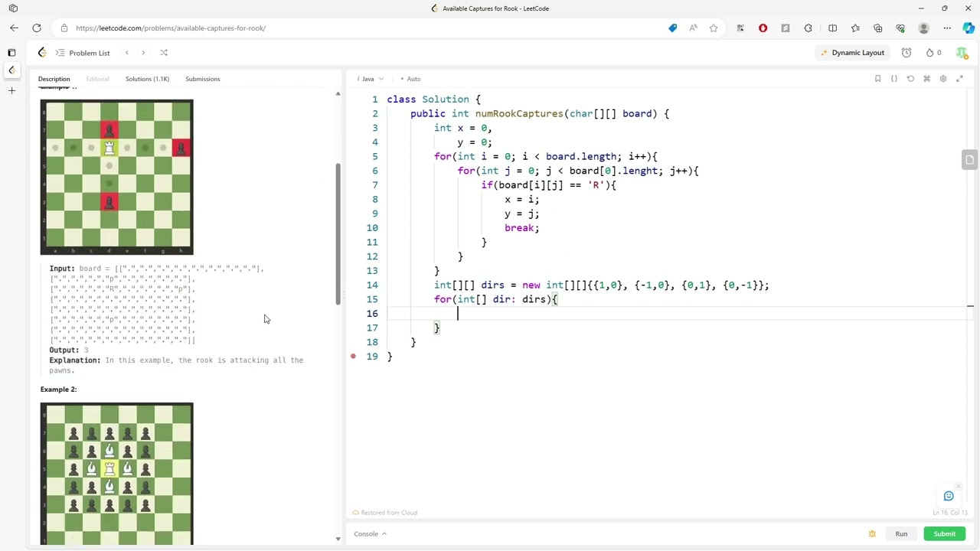This screenshot has height=551, width=980.
Task: Open the timer alarm clock icon
Action: tap(906, 53)
